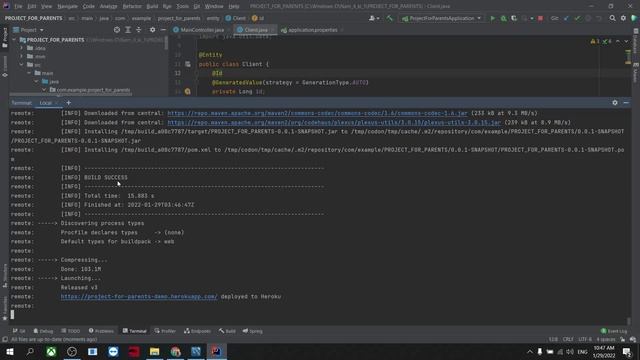Open the Profiler tool window
Viewport: 640px width, 360px height.
(x=165, y=331)
